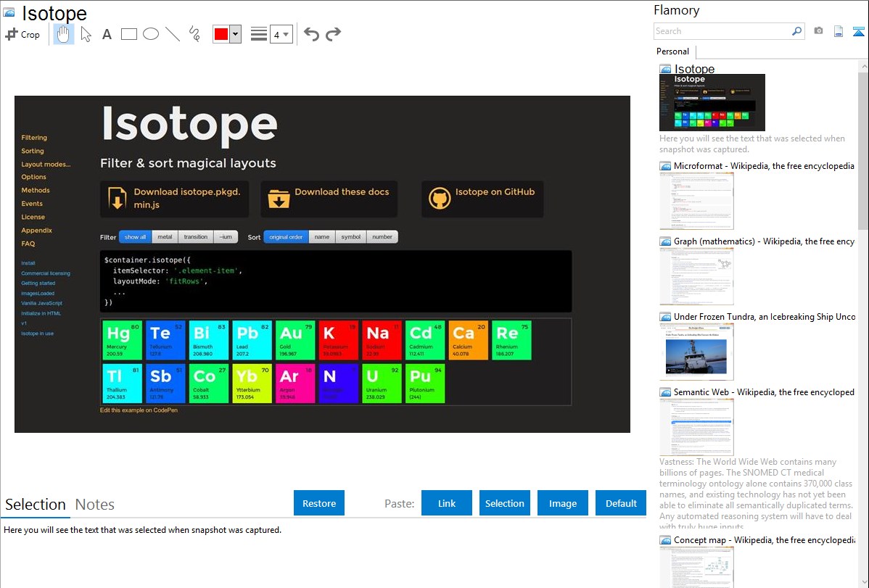Open the Isotope snapshot thumbnail in list

point(712,102)
